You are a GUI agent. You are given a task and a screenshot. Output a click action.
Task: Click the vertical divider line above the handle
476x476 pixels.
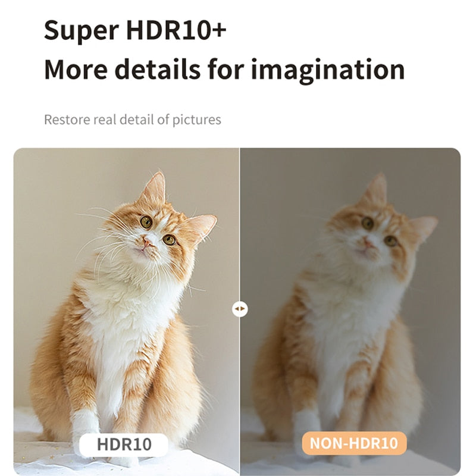[x=240, y=225]
